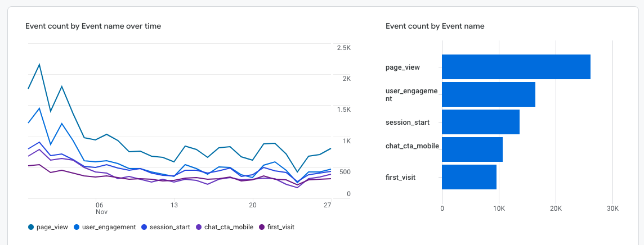Select the session_start horizontal bar

point(480,122)
